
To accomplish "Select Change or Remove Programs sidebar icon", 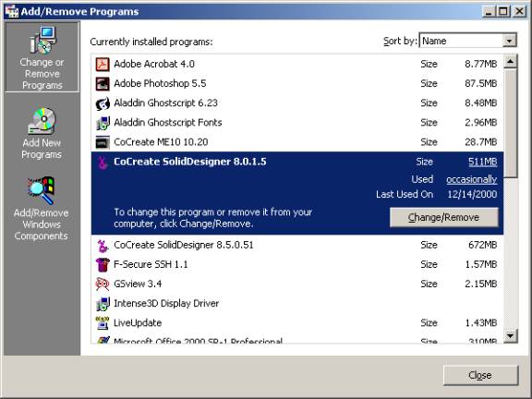I will [42, 56].
